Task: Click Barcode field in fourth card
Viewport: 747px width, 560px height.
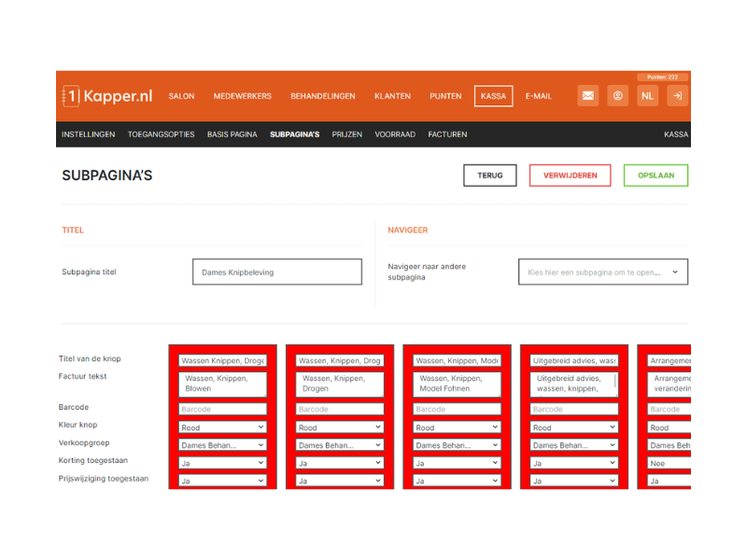Action: click(x=574, y=409)
